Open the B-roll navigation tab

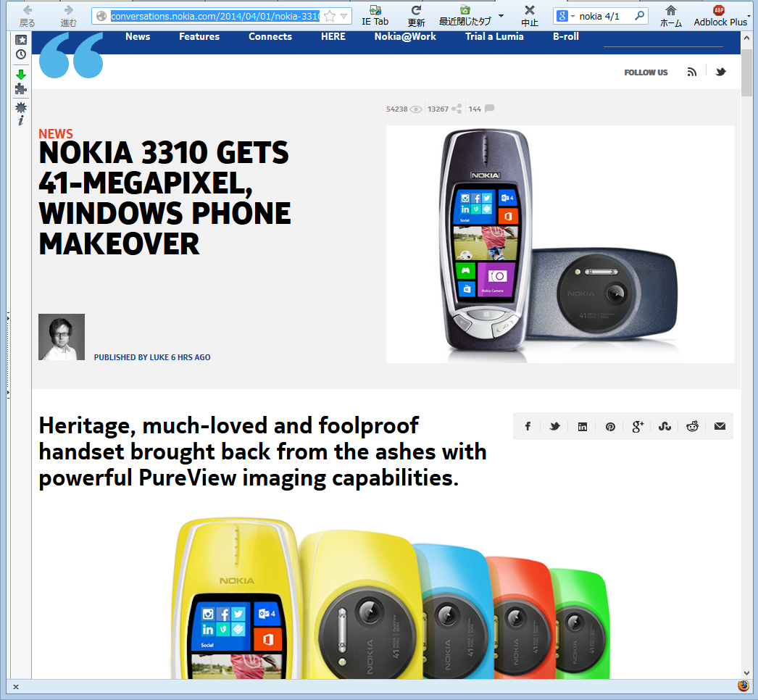pos(565,36)
